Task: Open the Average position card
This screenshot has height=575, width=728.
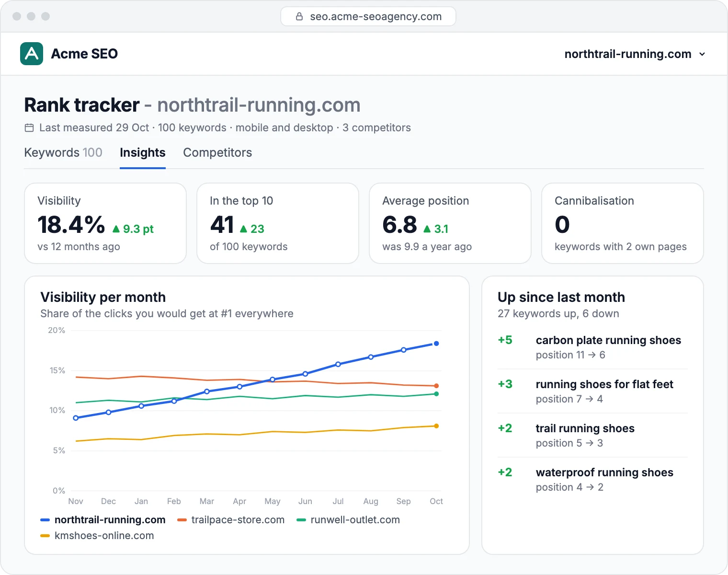Action: [x=450, y=223]
